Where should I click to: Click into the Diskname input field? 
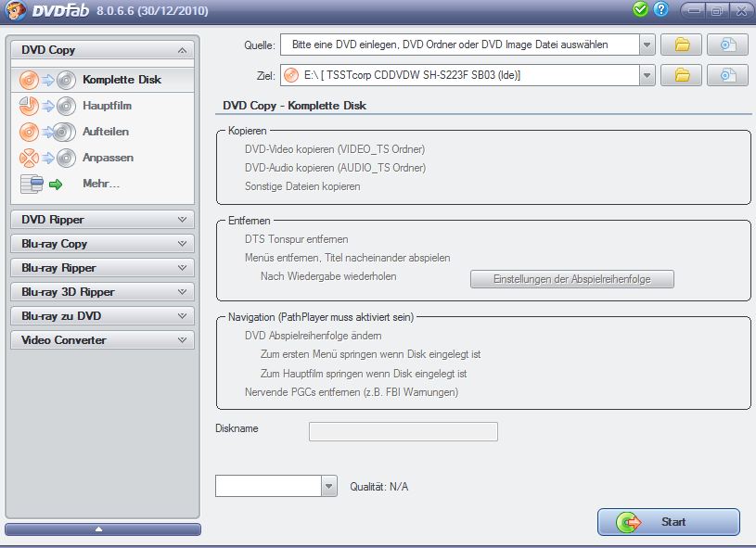pos(404,431)
